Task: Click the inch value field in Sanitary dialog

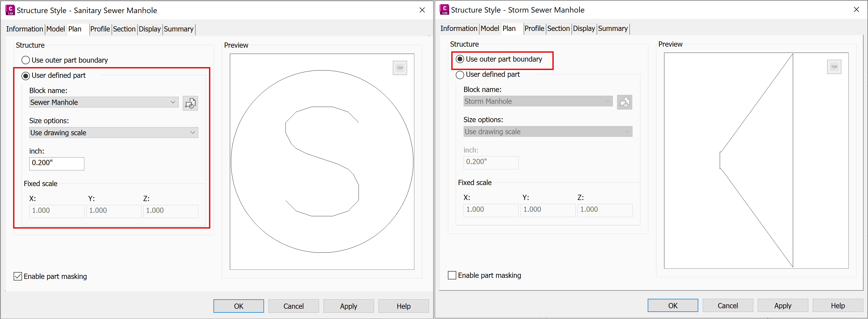Action: pyautogui.click(x=57, y=164)
